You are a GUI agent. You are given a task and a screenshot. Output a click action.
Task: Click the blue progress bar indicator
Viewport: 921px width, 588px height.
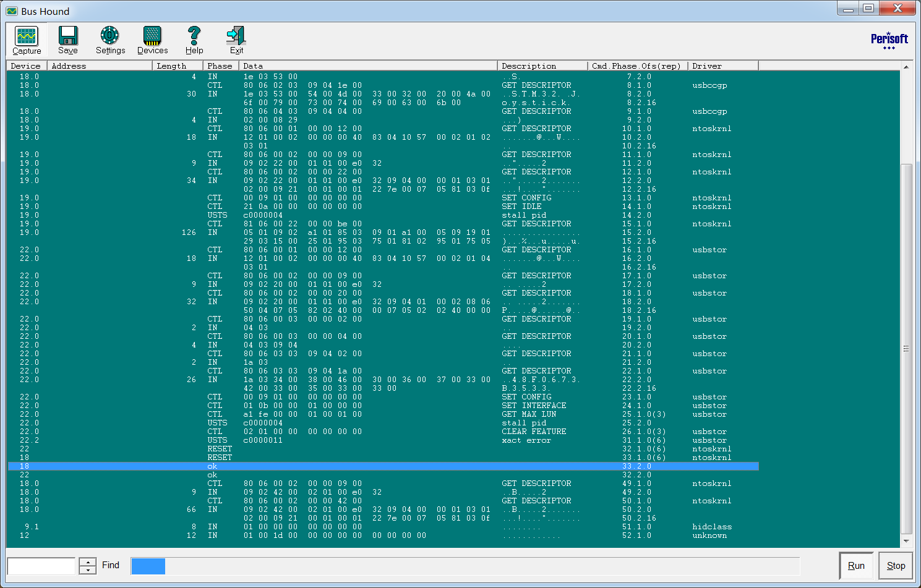(148, 566)
